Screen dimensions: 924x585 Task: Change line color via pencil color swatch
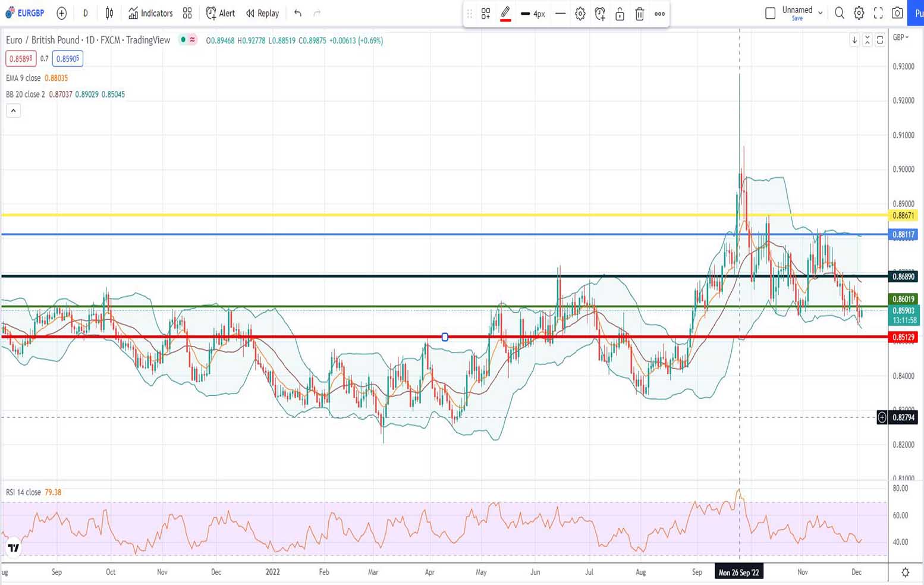point(505,14)
